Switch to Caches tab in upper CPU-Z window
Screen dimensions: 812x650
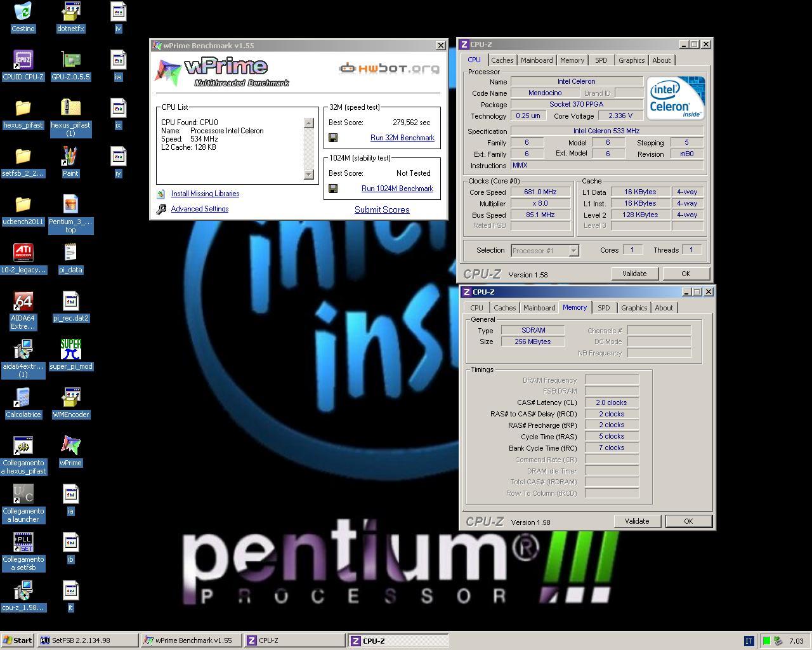pos(502,60)
